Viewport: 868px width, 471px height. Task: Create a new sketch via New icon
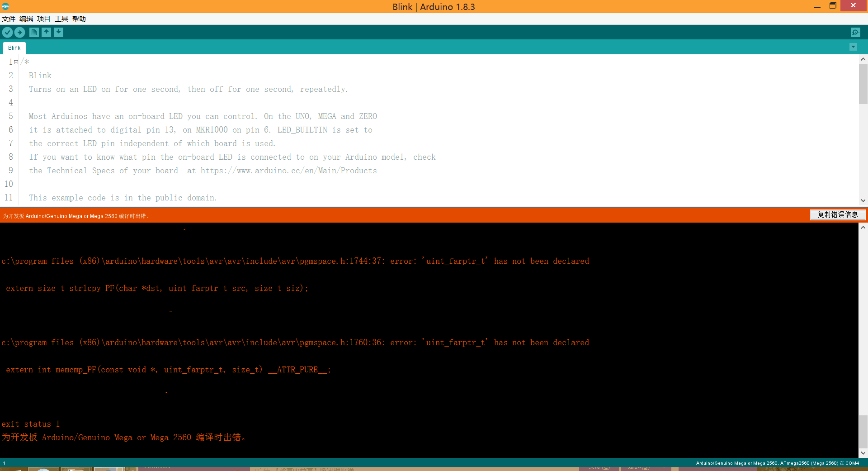pos(34,32)
